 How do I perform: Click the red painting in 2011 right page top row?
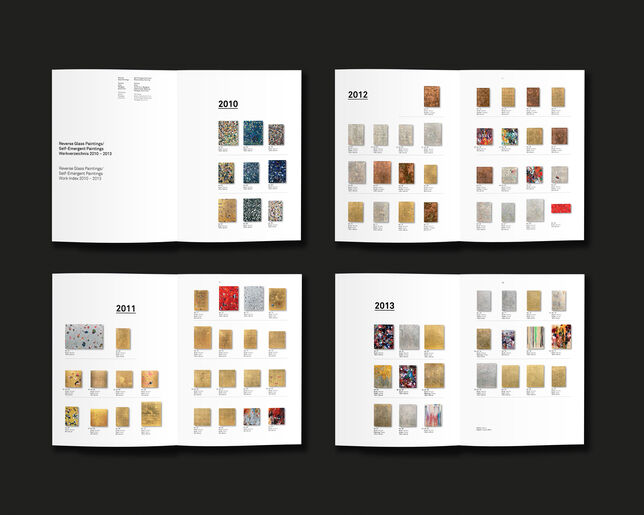pyautogui.click(x=228, y=298)
